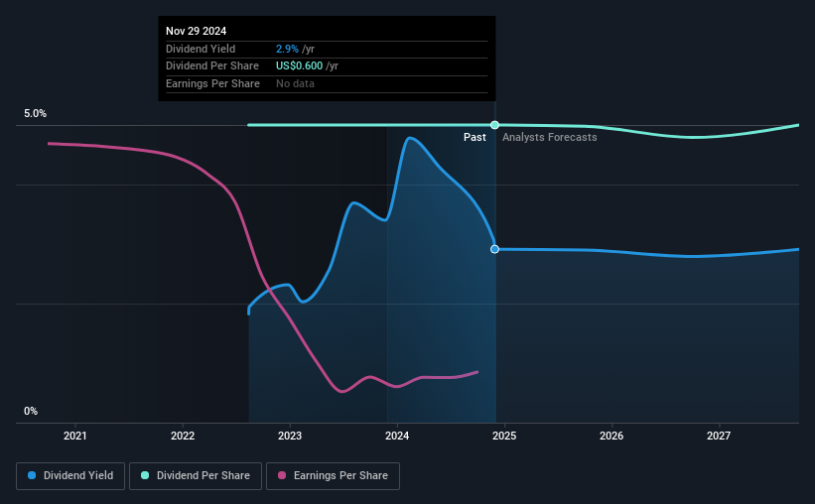Select the 2026 axis label
Screen dimensions: 815x504
pos(611,436)
